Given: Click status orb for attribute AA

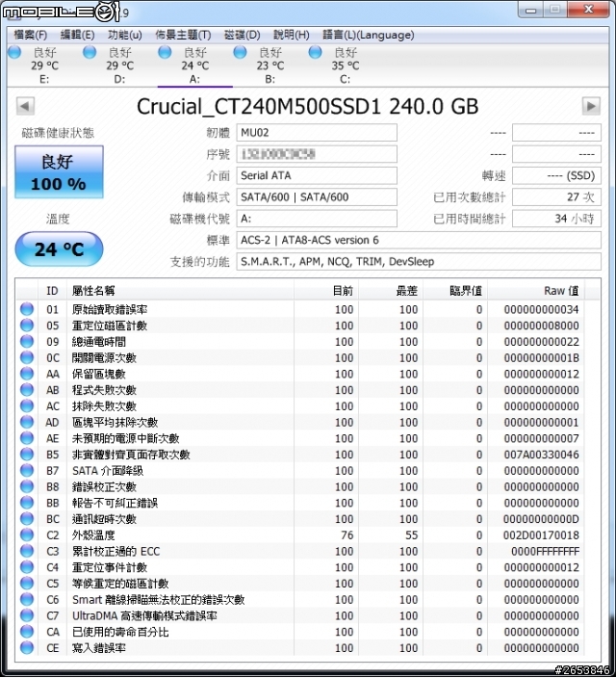Looking at the screenshot, I should [27, 374].
